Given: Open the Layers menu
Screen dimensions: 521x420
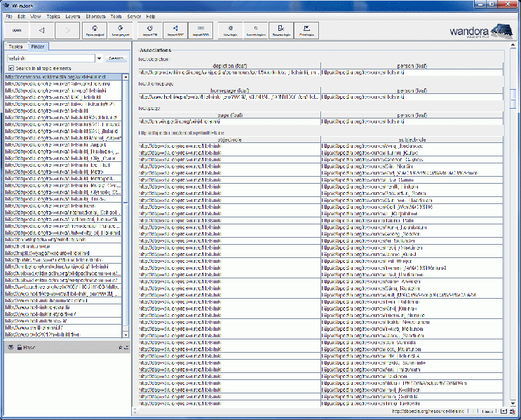Looking at the screenshot, I should coord(73,15).
